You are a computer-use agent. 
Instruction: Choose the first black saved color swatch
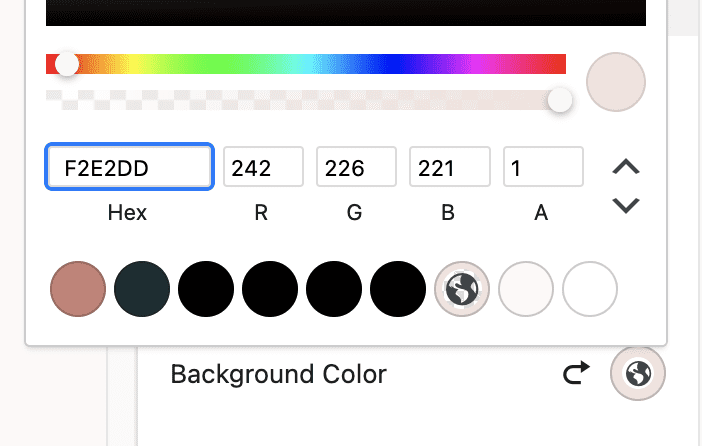[206, 289]
